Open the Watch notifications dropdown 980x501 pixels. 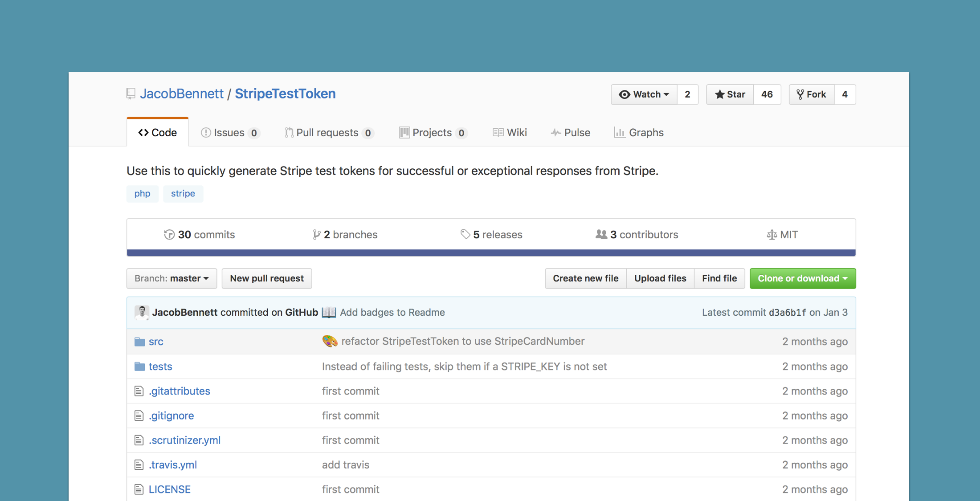coord(644,94)
